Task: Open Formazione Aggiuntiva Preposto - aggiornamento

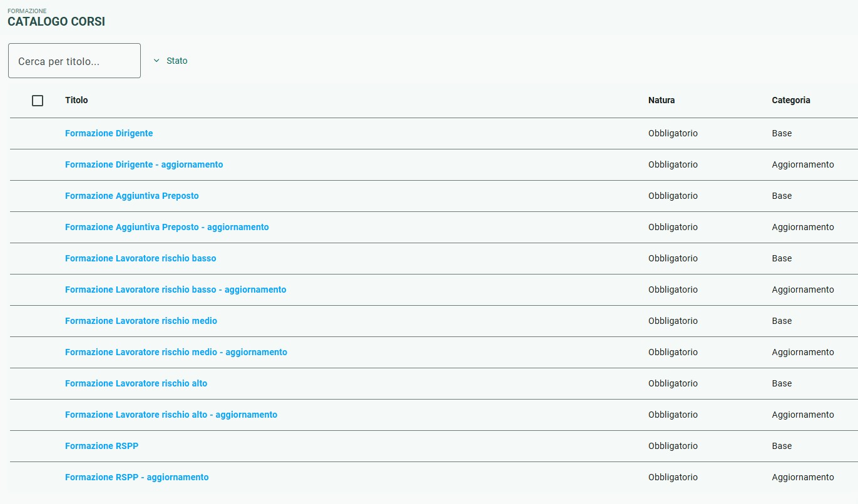Action: (x=167, y=227)
